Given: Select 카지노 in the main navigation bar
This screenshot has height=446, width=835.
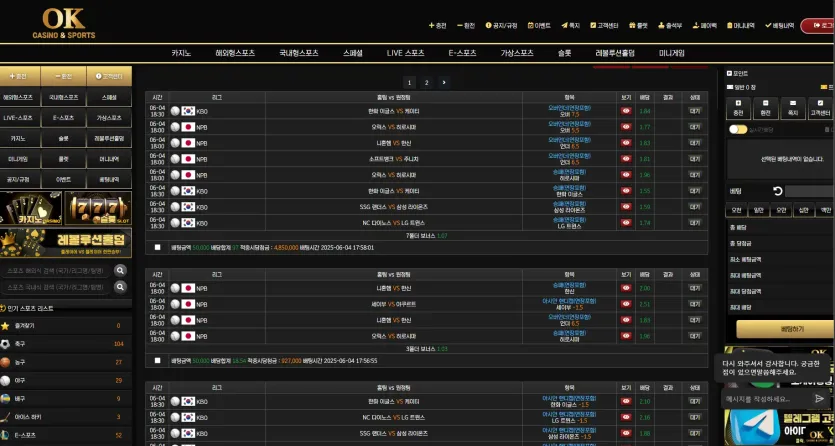Looking at the screenshot, I should [181, 53].
